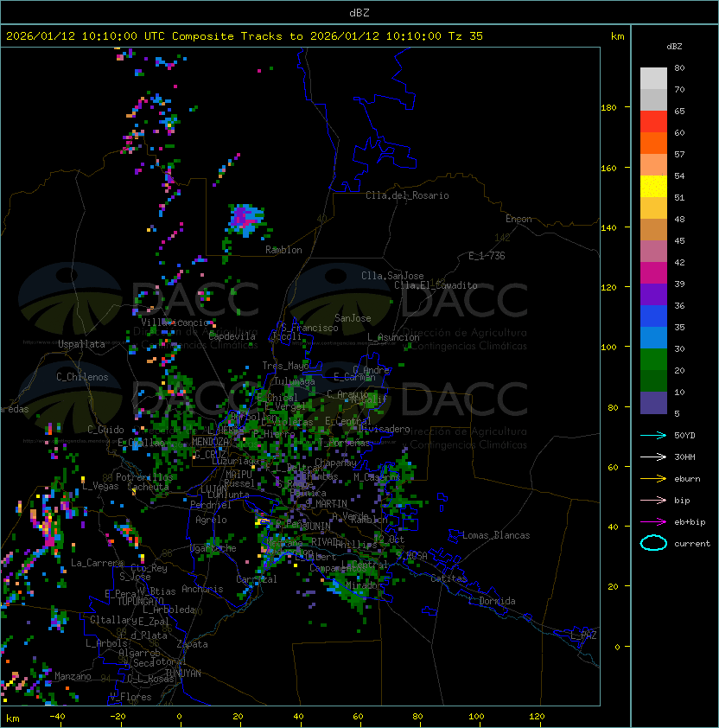Click the 'dBZ' title at top
The height and width of the screenshot is (728, 719).
click(x=359, y=13)
